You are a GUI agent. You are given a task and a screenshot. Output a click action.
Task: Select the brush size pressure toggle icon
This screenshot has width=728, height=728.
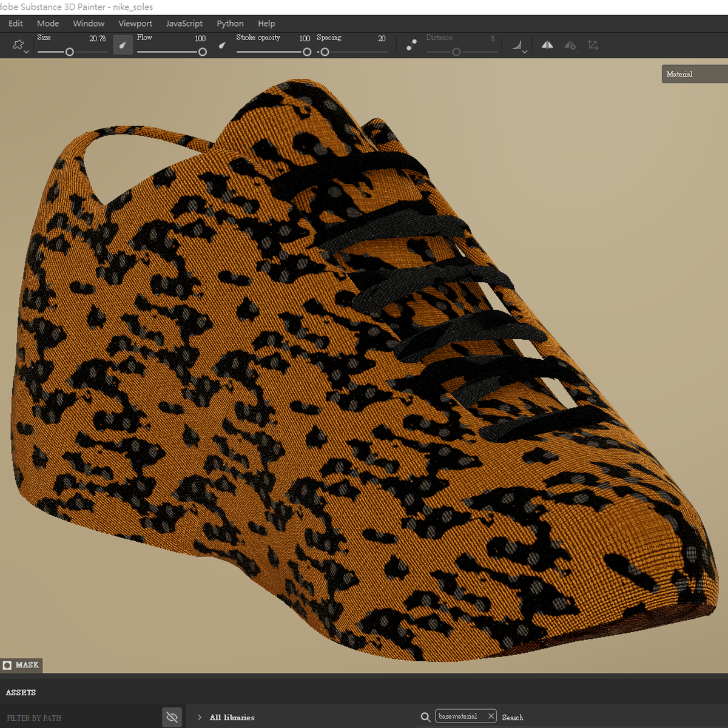click(123, 45)
